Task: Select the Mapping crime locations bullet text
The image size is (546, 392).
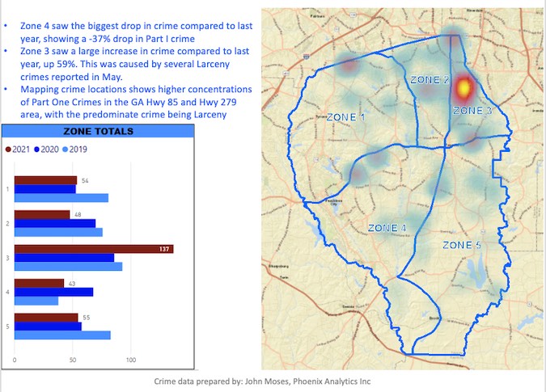Action: 129,102
